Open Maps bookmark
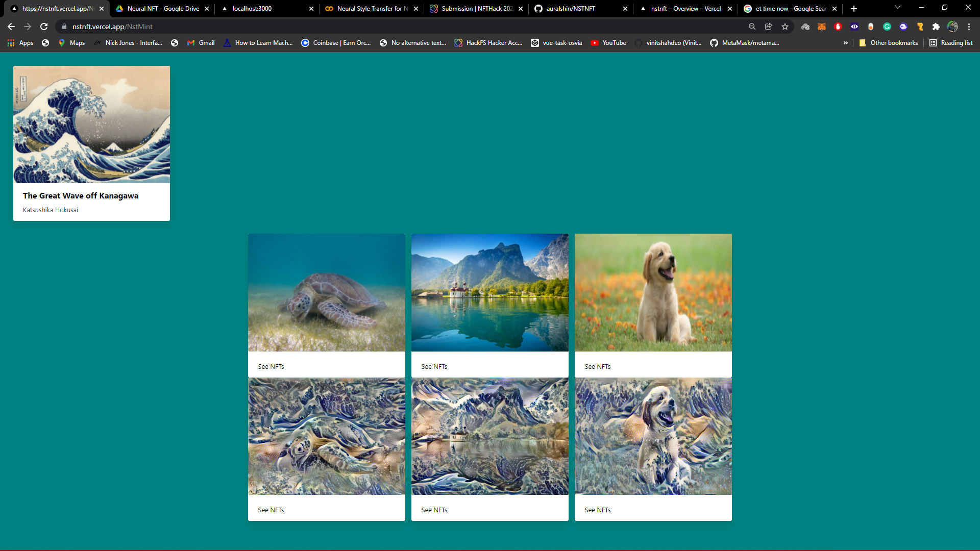Image resolution: width=980 pixels, height=551 pixels. (71, 43)
